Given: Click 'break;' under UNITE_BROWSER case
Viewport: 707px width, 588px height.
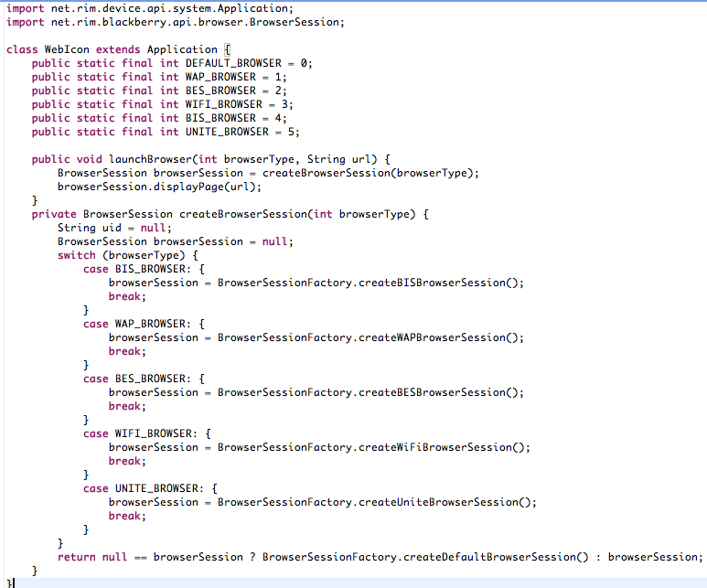Looking at the screenshot, I should (x=127, y=516).
